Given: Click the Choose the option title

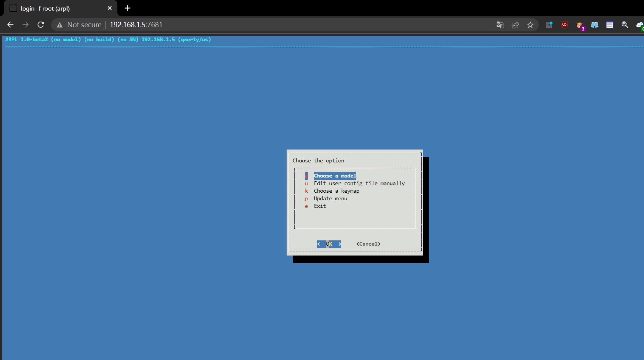Looking at the screenshot, I should click(318, 161).
